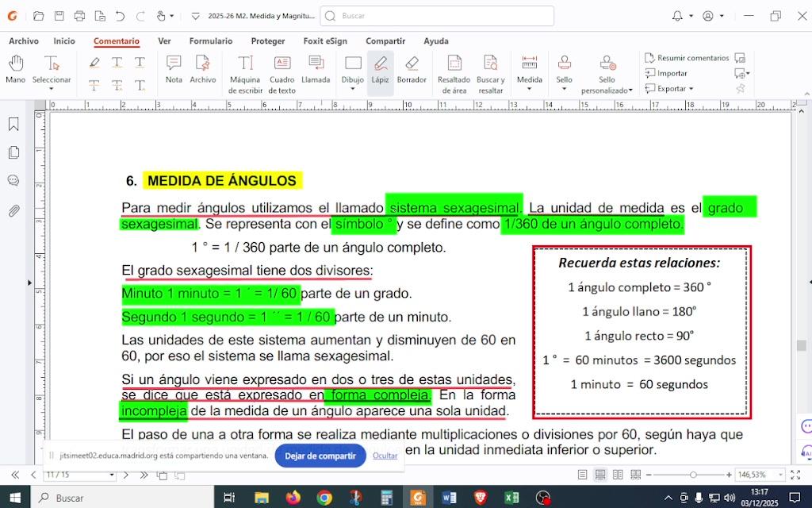
Task: Click the Ocultar link
Action: pos(385,456)
